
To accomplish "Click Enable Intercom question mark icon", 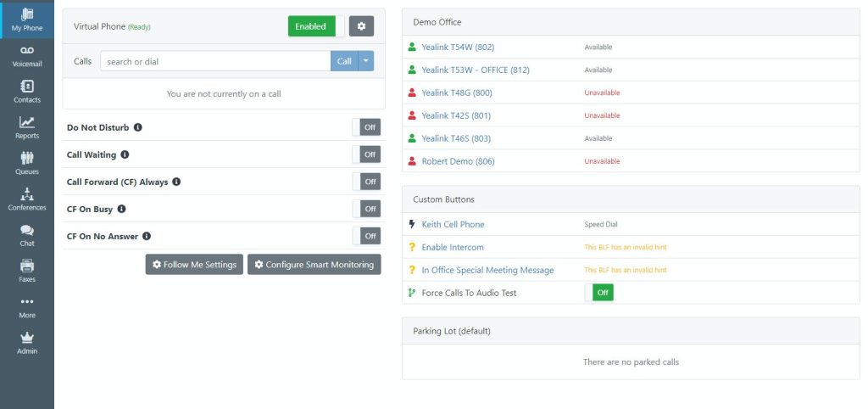I will tap(412, 247).
